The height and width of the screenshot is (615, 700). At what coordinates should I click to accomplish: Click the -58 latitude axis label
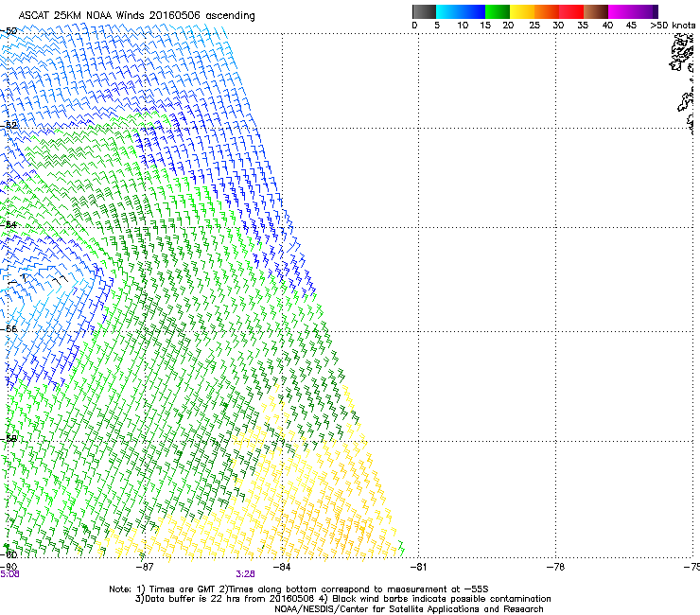coord(9,439)
